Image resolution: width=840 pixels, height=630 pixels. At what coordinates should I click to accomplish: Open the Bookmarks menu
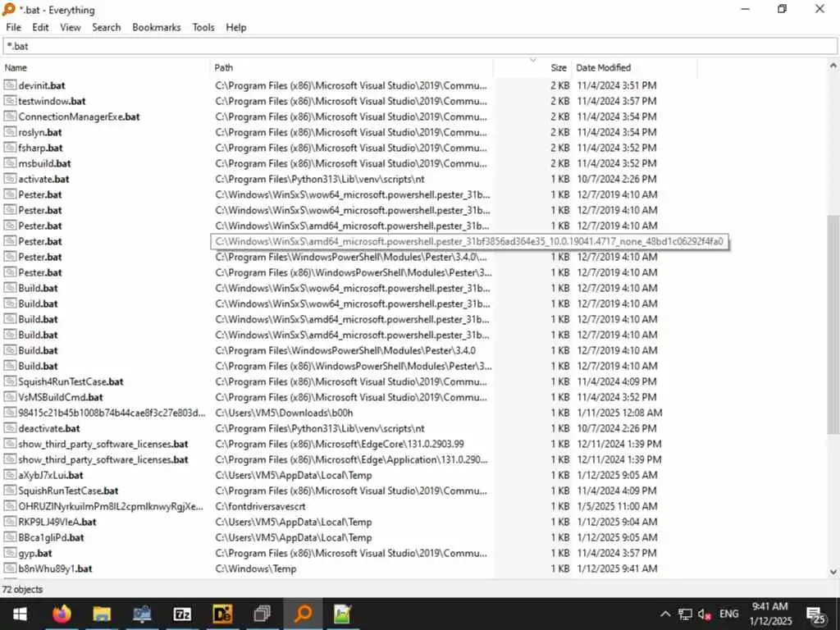157,27
